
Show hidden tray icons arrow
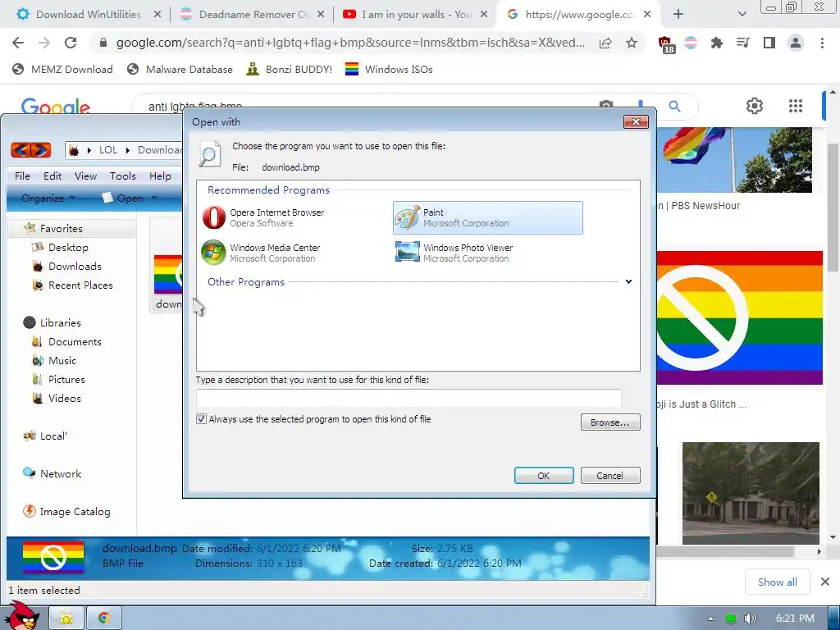[710, 619]
